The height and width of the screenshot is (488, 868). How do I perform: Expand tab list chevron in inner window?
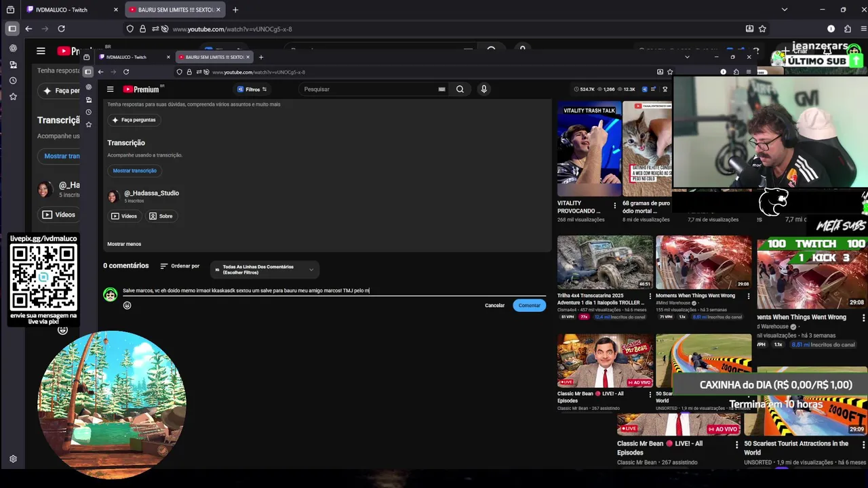pyautogui.click(x=687, y=57)
